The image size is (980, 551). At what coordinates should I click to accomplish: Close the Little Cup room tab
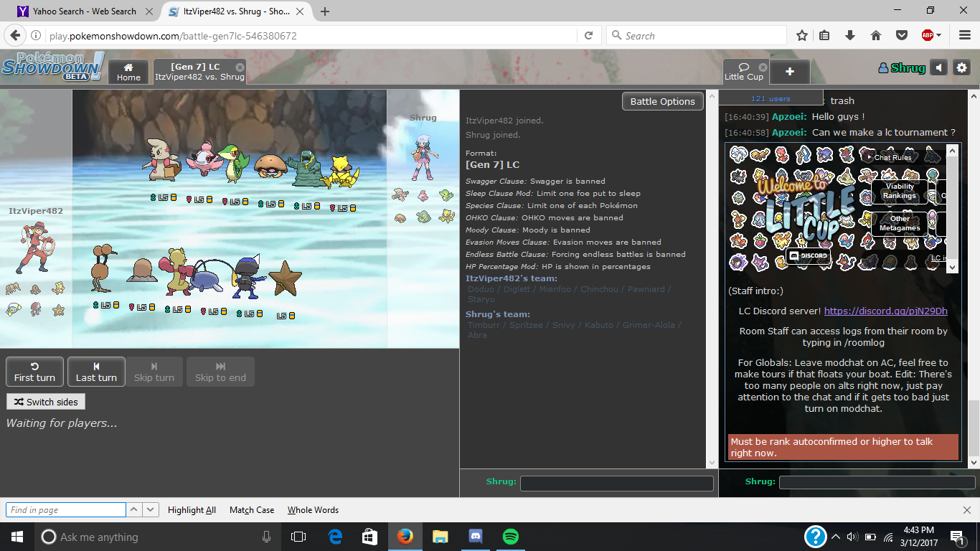(x=763, y=67)
